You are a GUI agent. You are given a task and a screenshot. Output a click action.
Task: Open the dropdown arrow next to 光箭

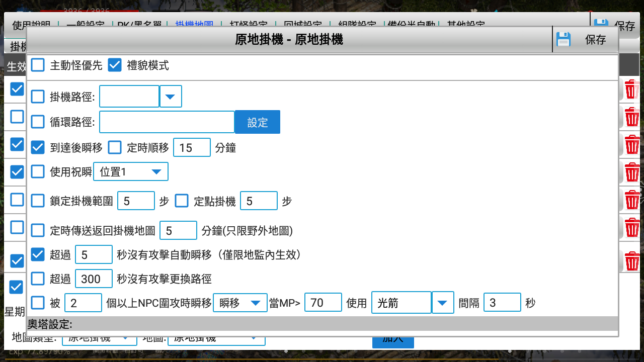click(x=443, y=303)
